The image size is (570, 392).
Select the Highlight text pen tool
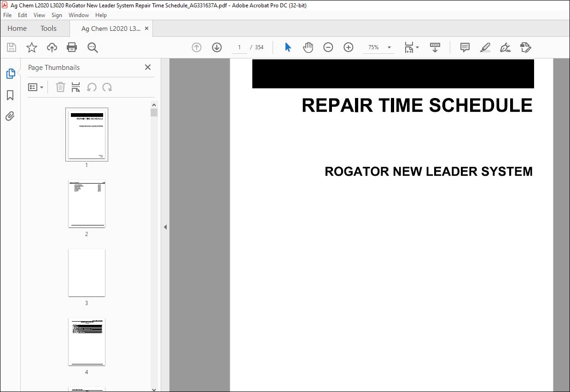coord(485,47)
